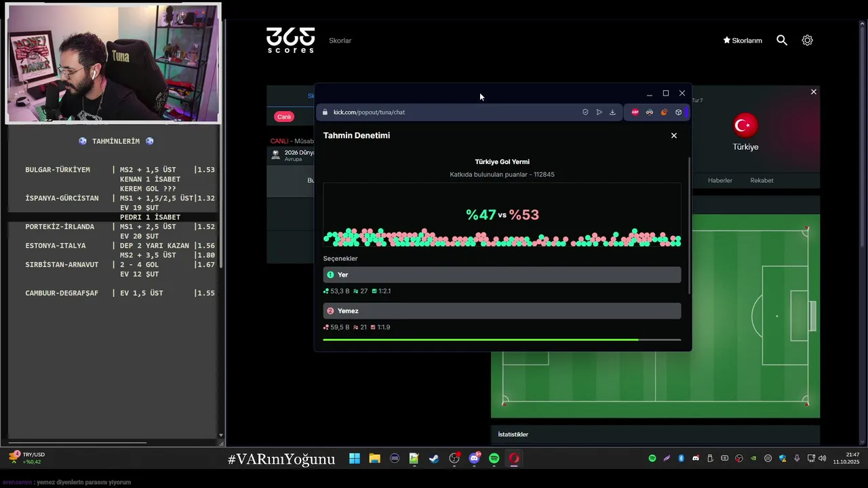Viewport: 868px width, 488px height.
Task: Click the tahminlerim panel vertical scrollbar
Action: pyautogui.click(x=221, y=196)
